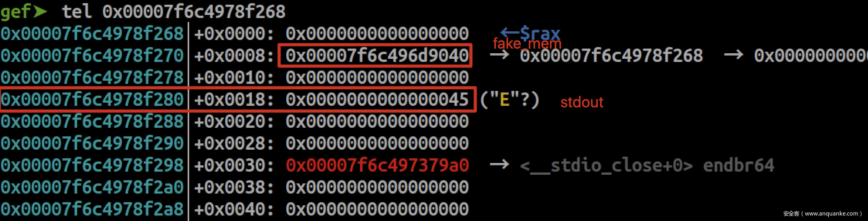This screenshot has height=221, width=868.
Task: Click second arrow after 0x00007f6c4978f268 pointer
Action: tap(734, 55)
